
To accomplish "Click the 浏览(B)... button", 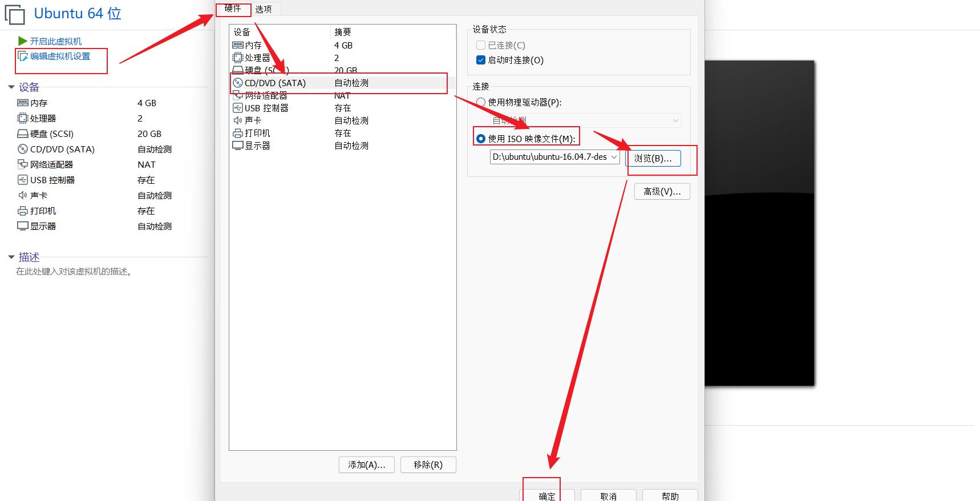I will click(x=653, y=158).
